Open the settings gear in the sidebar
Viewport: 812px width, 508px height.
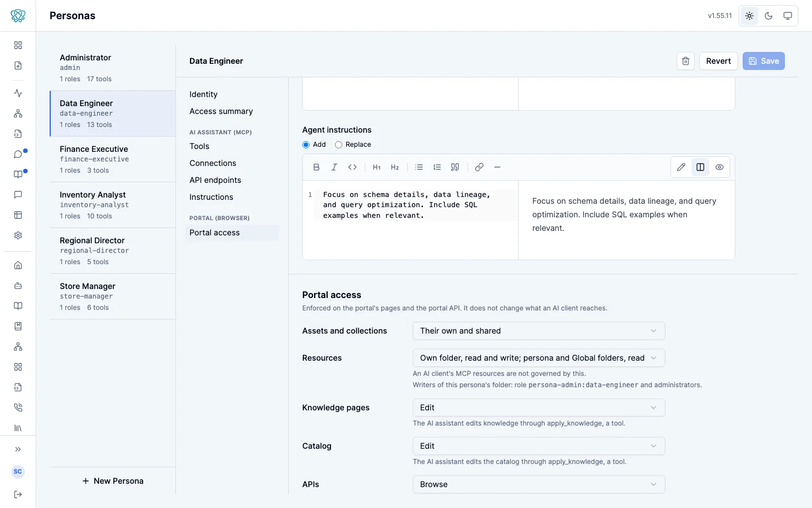point(18,235)
